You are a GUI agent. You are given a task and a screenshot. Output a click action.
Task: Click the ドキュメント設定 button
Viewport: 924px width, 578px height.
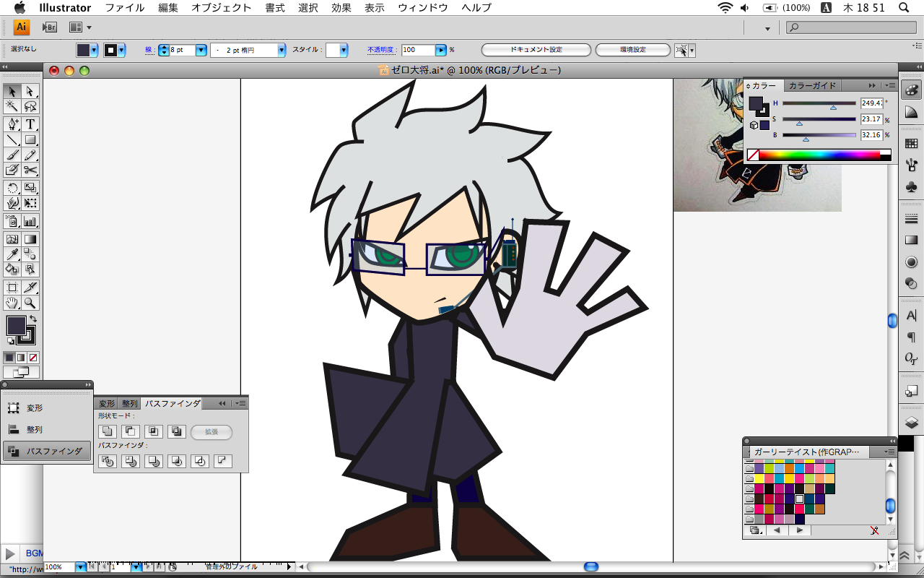pos(536,50)
